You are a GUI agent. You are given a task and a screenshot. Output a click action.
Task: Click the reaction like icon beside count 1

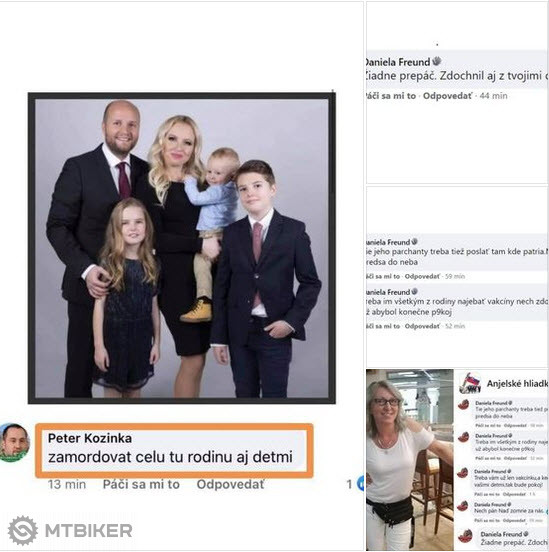360,484
